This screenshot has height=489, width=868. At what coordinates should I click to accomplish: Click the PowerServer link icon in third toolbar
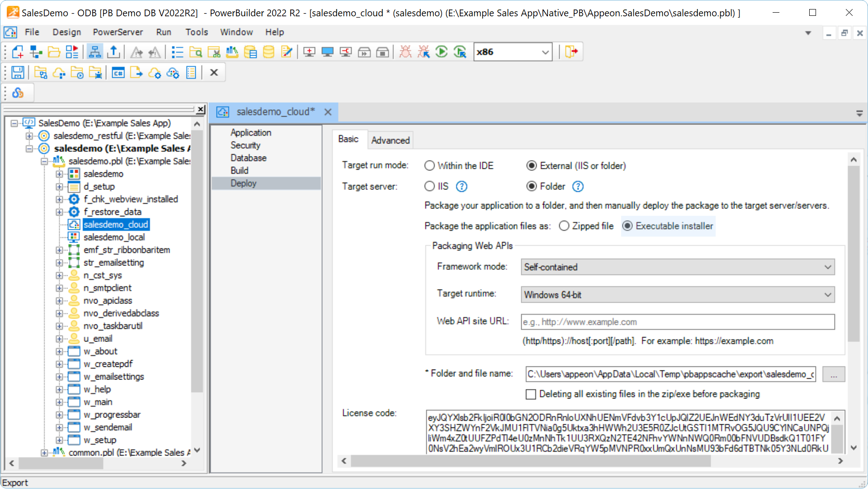tap(18, 93)
